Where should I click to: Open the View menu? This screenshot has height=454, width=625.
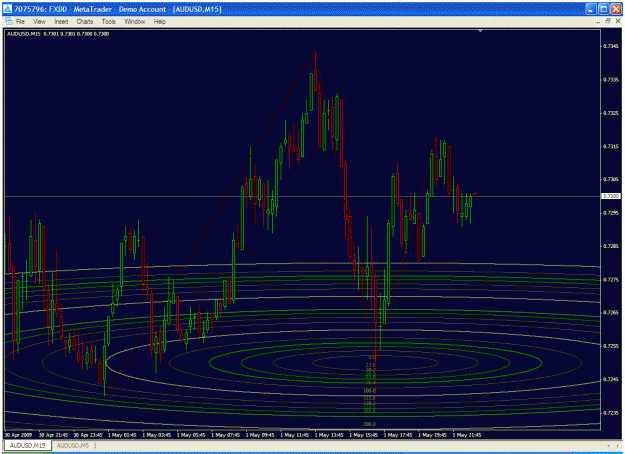pyautogui.click(x=39, y=22)
